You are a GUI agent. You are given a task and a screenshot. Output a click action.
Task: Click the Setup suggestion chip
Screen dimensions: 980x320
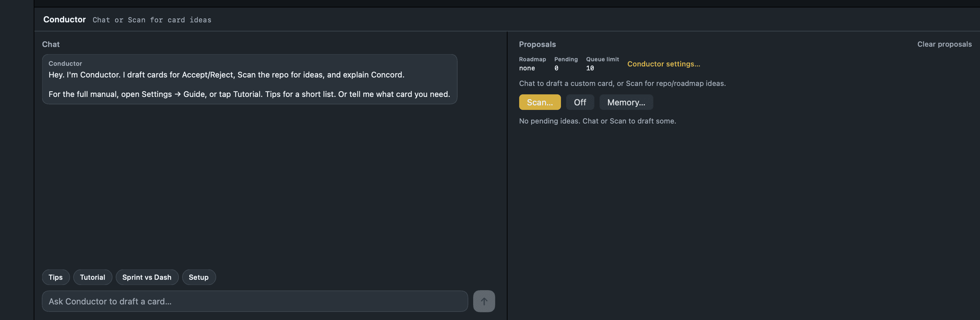click(199, 277)
